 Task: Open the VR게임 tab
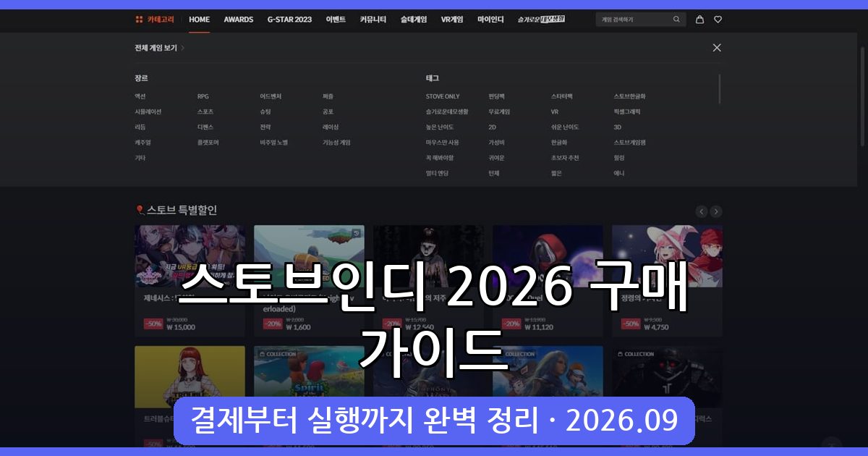tap(452, 20)
